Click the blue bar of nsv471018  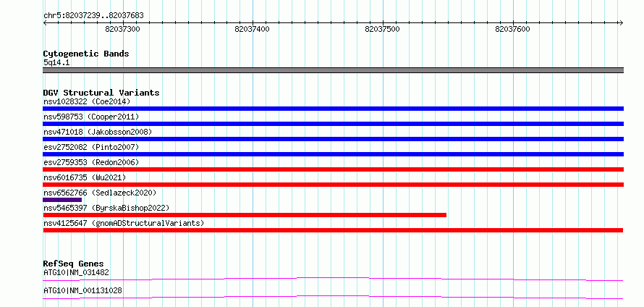(333, 139)
